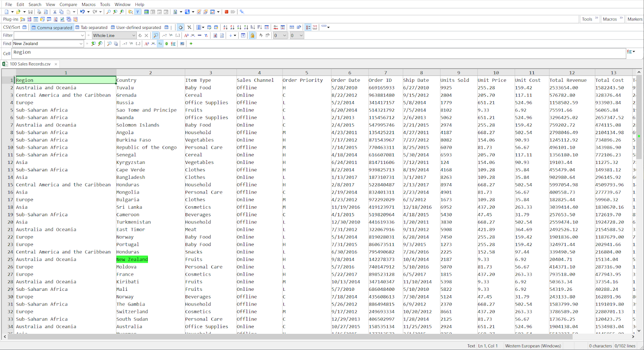This screenshot has width=644, height=350.
Task: Expand the Tools panel chevron at top right
Action: (597, 19)
